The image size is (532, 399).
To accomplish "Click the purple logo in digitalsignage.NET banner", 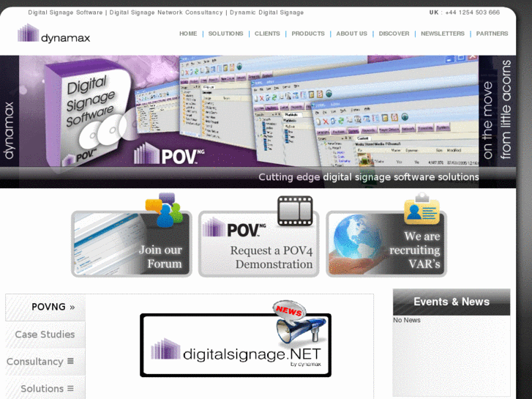I will pyautogui.click(x=165, y=348).
